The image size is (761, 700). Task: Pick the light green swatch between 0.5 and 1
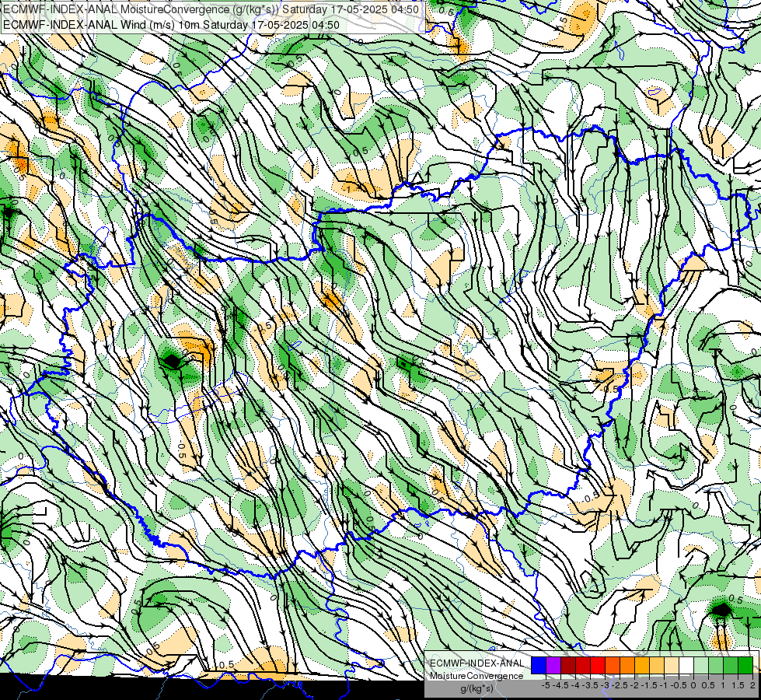pos(716,665)
